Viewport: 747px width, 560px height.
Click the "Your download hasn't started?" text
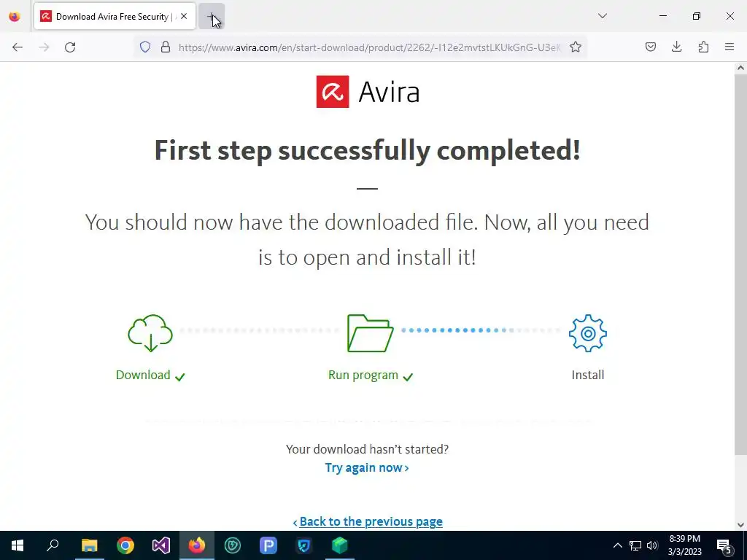pos(367,449)
